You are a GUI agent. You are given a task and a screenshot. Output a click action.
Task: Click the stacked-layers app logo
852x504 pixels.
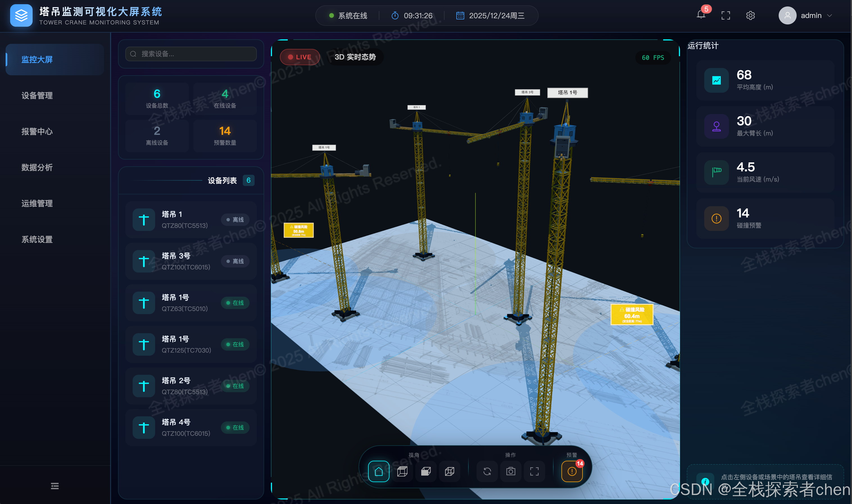pos(21,16)
